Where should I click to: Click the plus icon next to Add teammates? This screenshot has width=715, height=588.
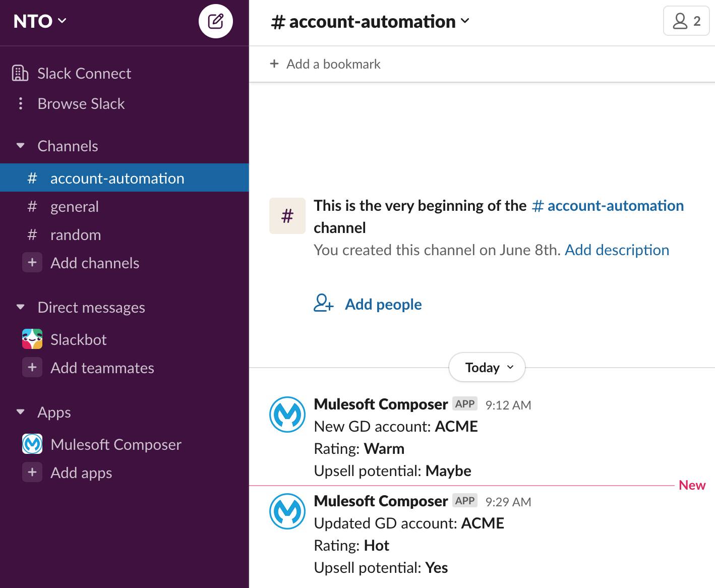click(32, 367)
